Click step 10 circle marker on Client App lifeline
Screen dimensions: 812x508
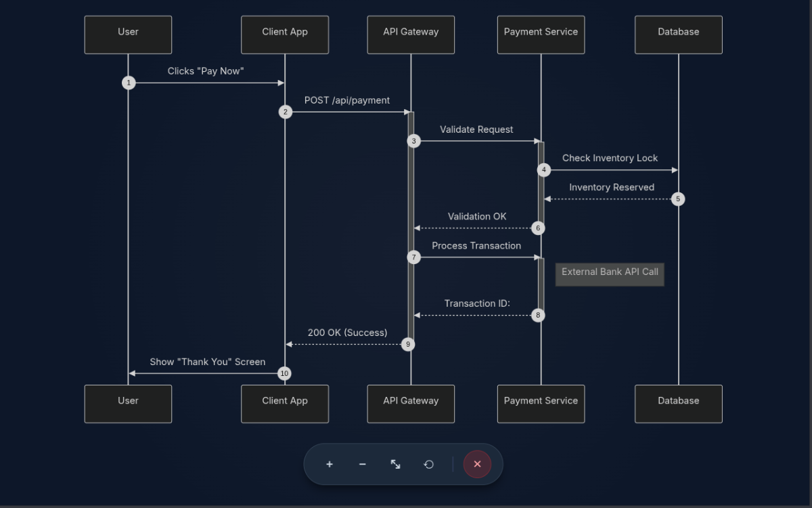(x=284, y=373)
